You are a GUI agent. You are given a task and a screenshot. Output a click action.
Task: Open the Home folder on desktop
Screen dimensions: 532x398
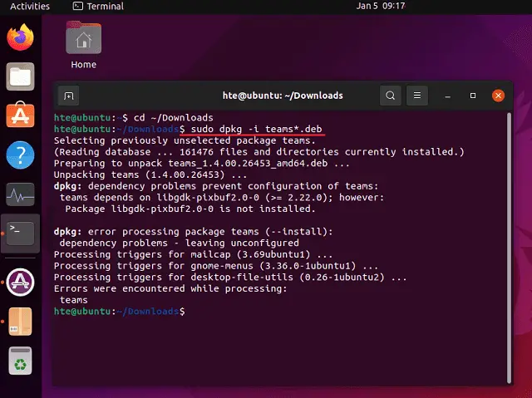pyautogui.click(x=83, y=45)
